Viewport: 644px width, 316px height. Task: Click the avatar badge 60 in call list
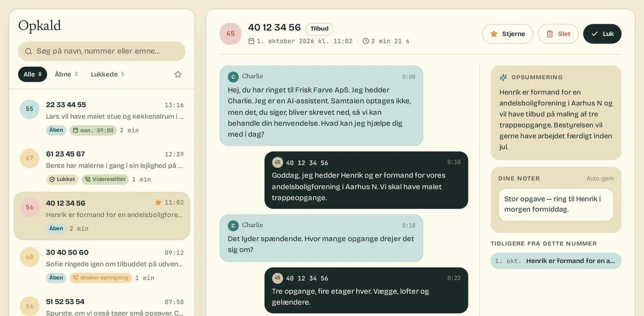pyautogui.click(x=29, y=257)
